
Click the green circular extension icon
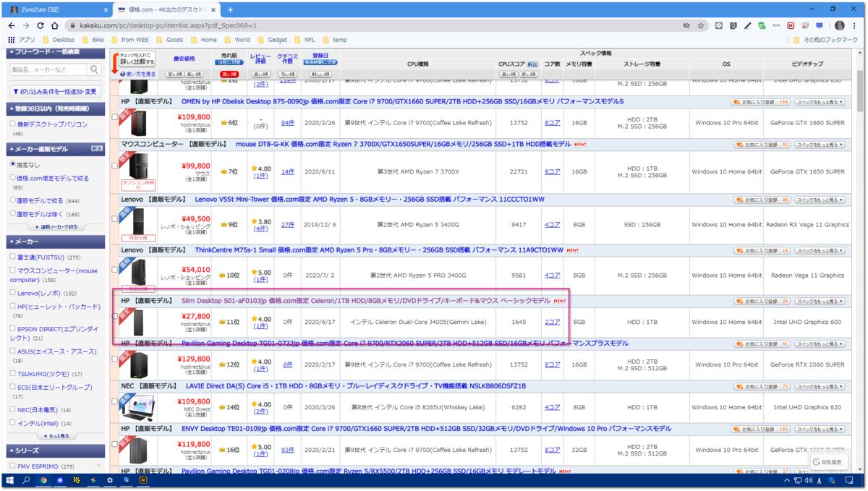click(762, 25)
